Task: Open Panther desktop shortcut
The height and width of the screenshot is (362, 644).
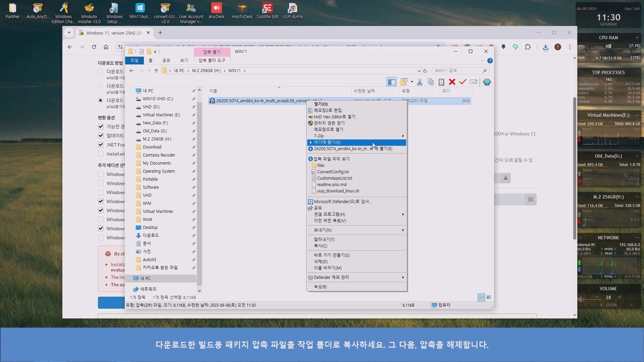Action: (12, 11)
